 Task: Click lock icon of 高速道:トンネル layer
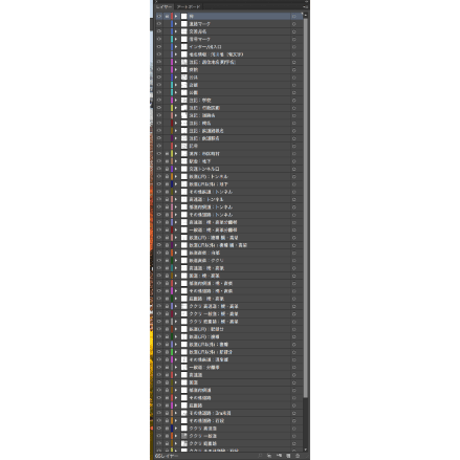pos(167,199)
